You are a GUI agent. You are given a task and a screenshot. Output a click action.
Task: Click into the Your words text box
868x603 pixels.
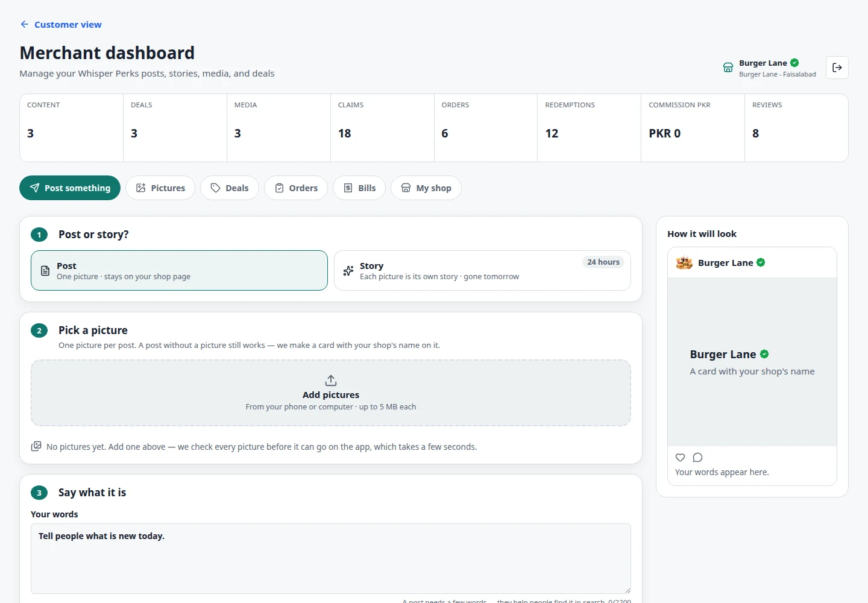[x=331, y=558]
